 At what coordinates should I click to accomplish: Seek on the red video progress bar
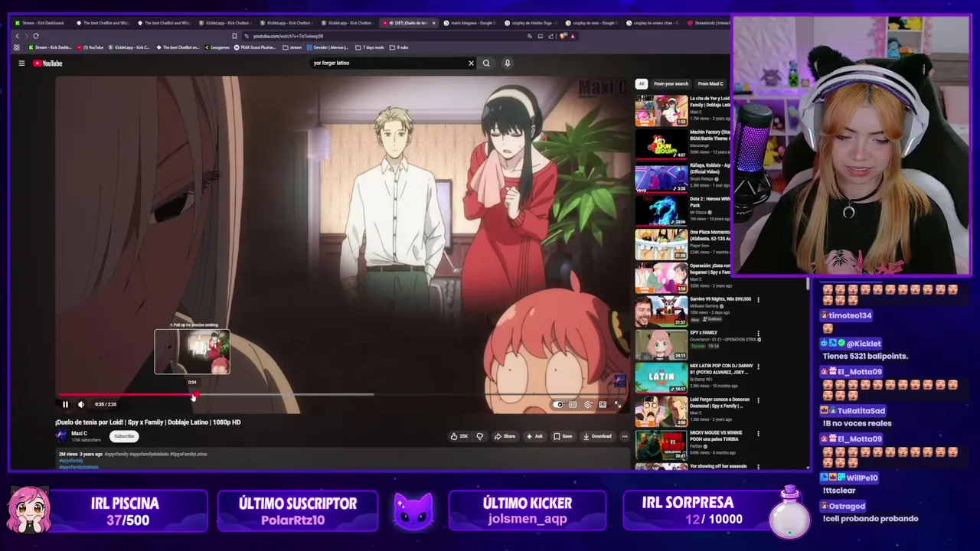click(x=126, y=395)
